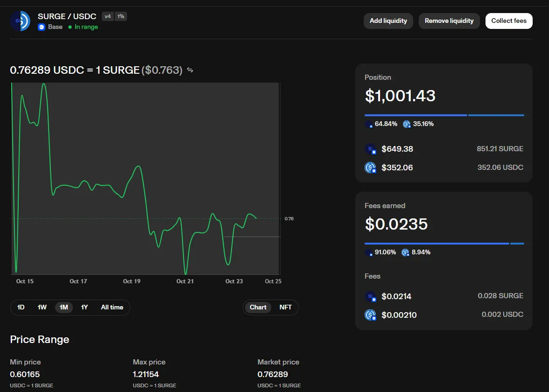Click the SURGE/USDC pair logo icon
The width and height of the screenshot is (549, 392).
(x=20, y=21)
